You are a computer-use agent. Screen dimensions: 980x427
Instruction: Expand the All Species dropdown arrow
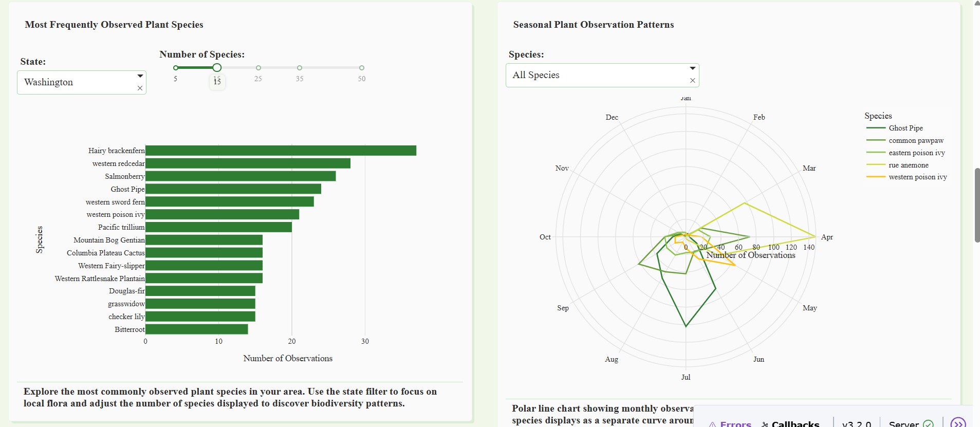pos(692,68)
